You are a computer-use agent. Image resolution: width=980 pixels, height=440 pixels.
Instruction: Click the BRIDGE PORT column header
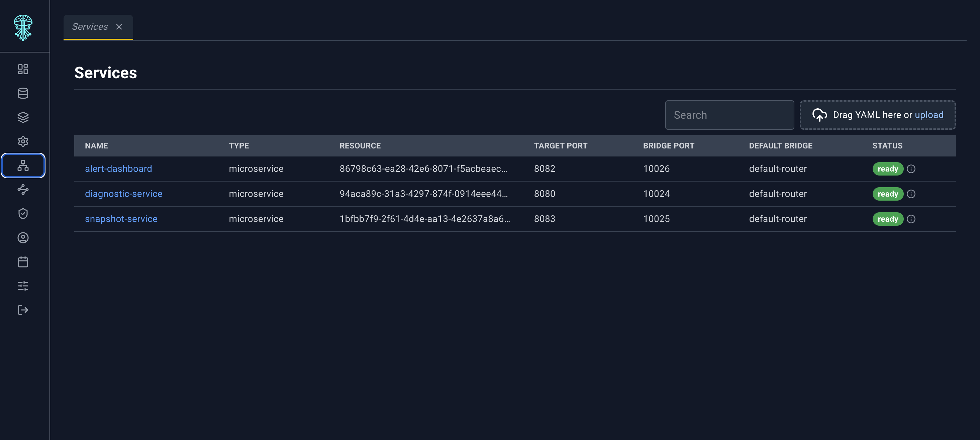click(668, 146)
